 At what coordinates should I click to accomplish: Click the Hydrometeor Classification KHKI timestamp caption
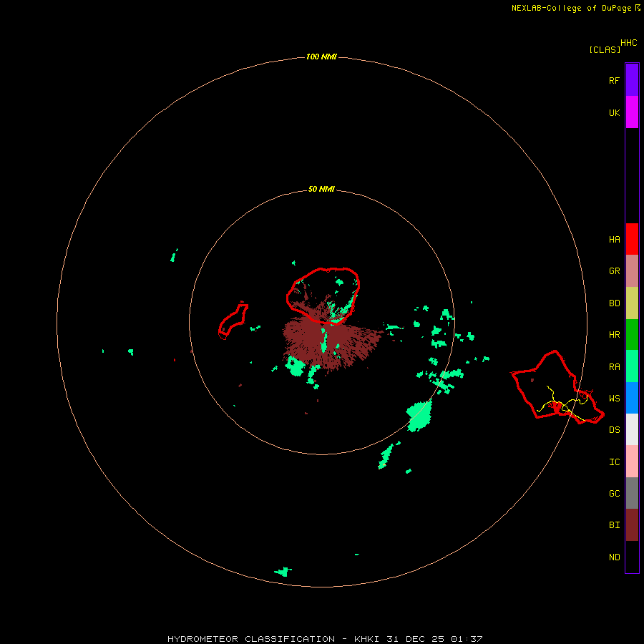pyautogui.click(x=325, y=639)
